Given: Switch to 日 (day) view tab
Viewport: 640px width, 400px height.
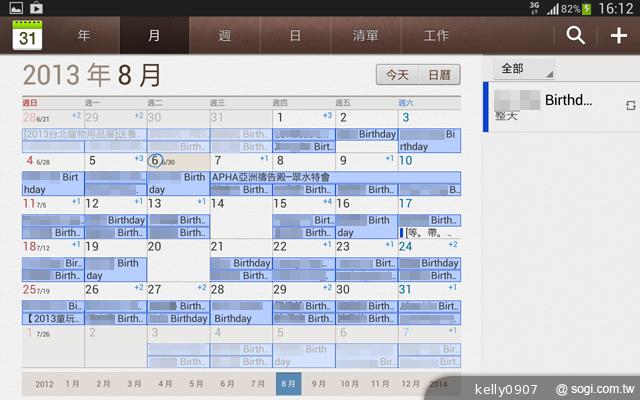Looking at the screenshot, I should coord(296,36).
